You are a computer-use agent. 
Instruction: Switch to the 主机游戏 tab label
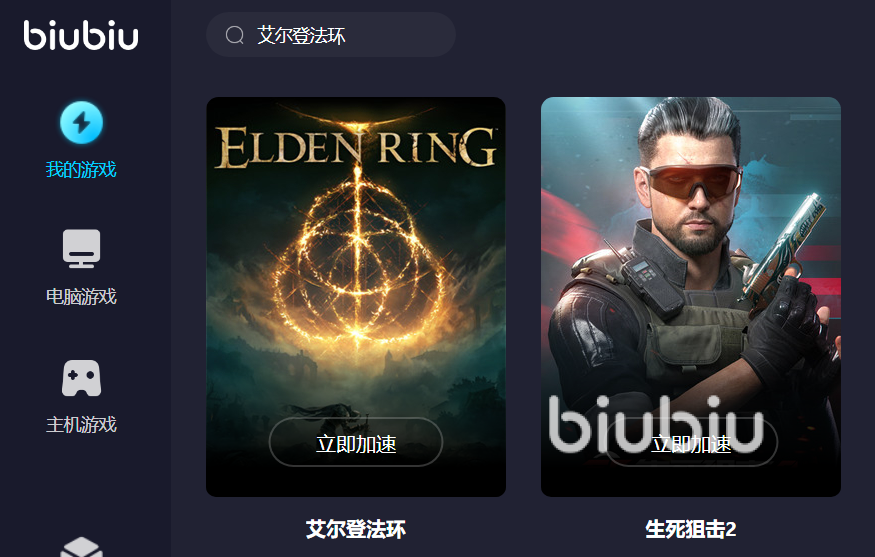click(x=81, y=425)
